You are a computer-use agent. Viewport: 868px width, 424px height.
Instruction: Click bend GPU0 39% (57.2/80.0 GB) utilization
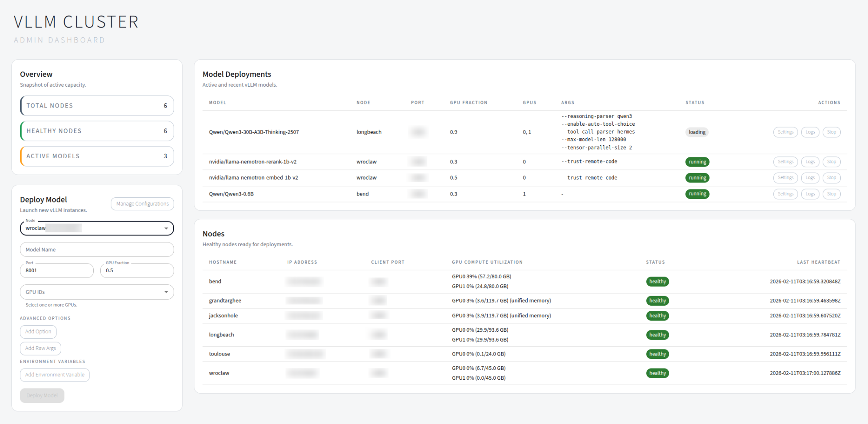pyautogui.click(x=481, y=277)
